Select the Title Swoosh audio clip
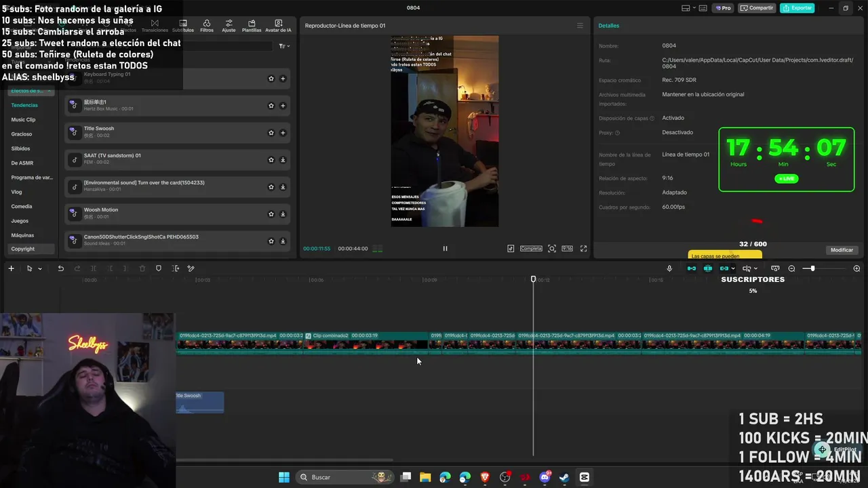 pyautogui.click(x=199, y=402)
